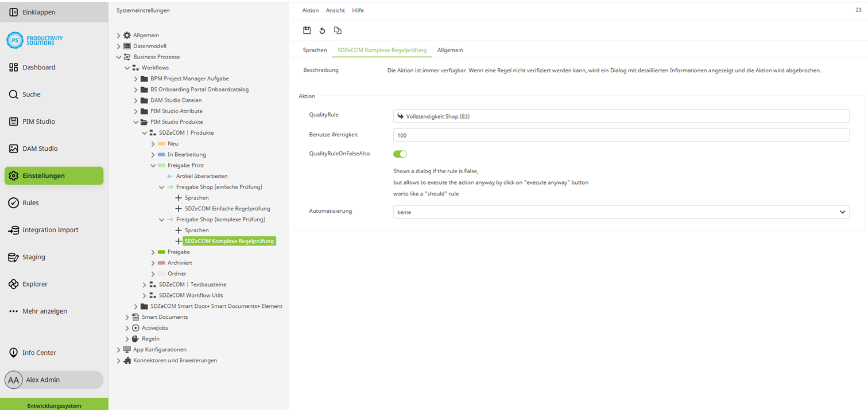868x410 pixels.
Task: Select the Copy icon in the toolbar
Action: [x=338, y=30]
